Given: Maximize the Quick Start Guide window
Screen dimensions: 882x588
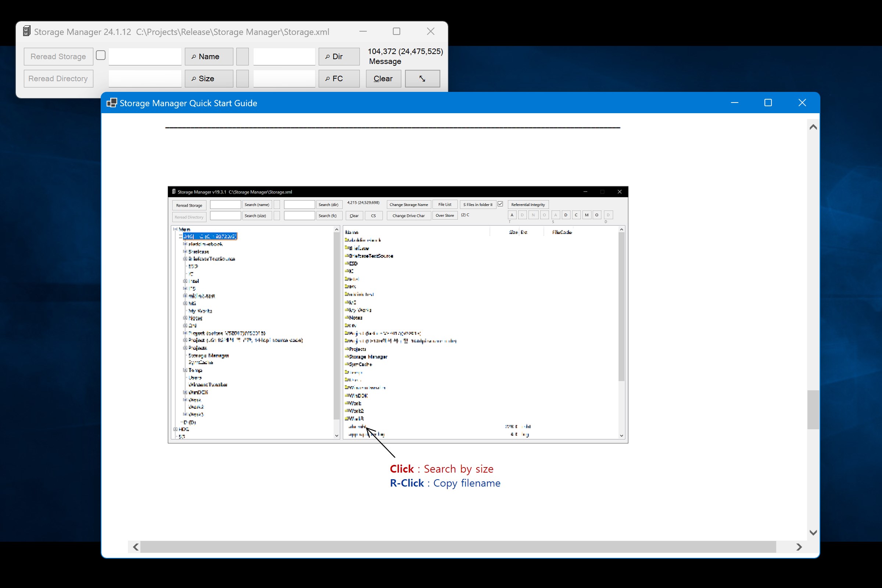Looking at the screenshot, I should coord(768,103).
